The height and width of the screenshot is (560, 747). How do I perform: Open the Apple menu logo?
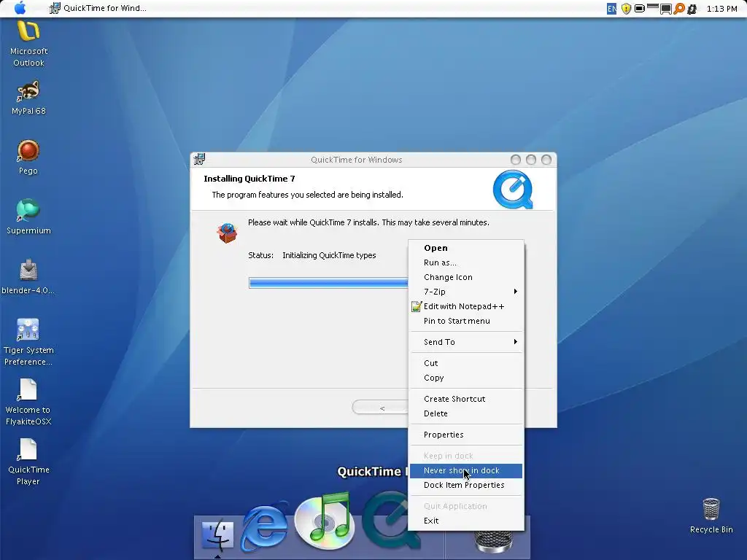point(20,8)
